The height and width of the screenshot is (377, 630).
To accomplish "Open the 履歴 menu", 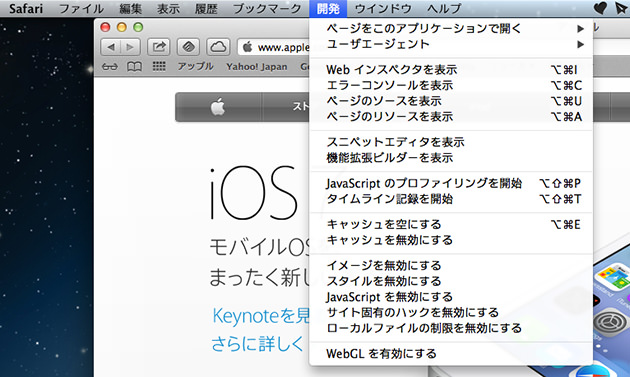I will click(206, 8).
